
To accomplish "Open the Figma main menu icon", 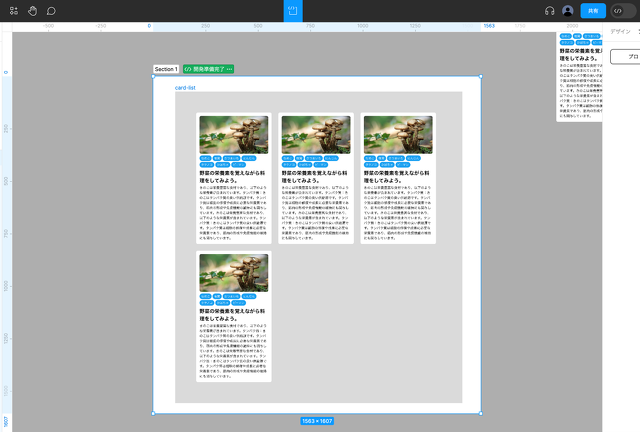I will point(14,11).
